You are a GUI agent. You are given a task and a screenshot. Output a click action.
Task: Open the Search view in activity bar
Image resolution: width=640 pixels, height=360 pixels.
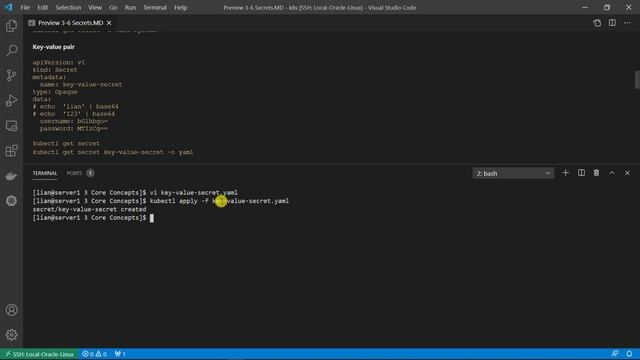coord(11,51)
